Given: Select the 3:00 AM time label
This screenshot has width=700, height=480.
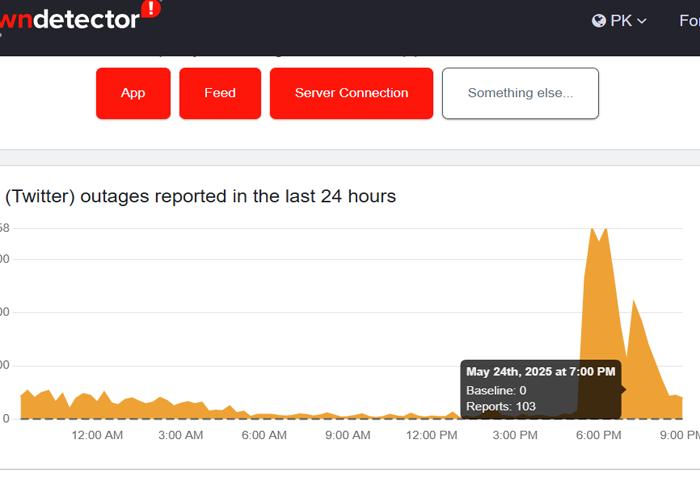Looking at the screenshot, I should (181, 435).
